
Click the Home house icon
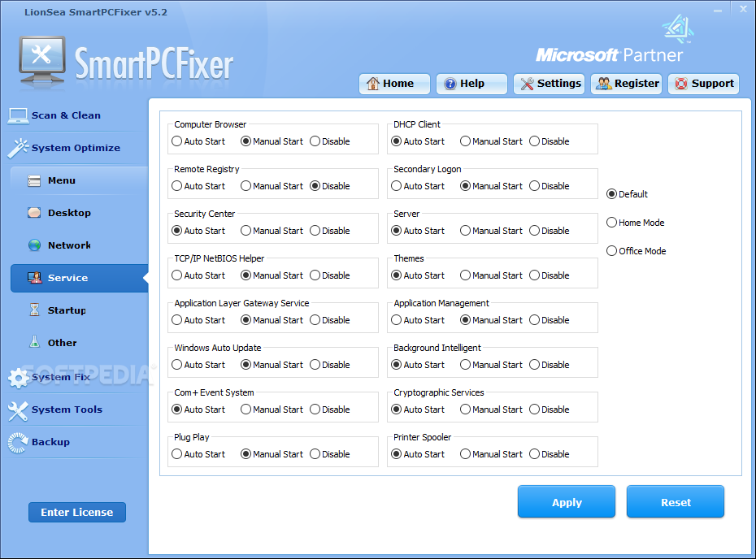pyautogui.click(x=372, y=84)
